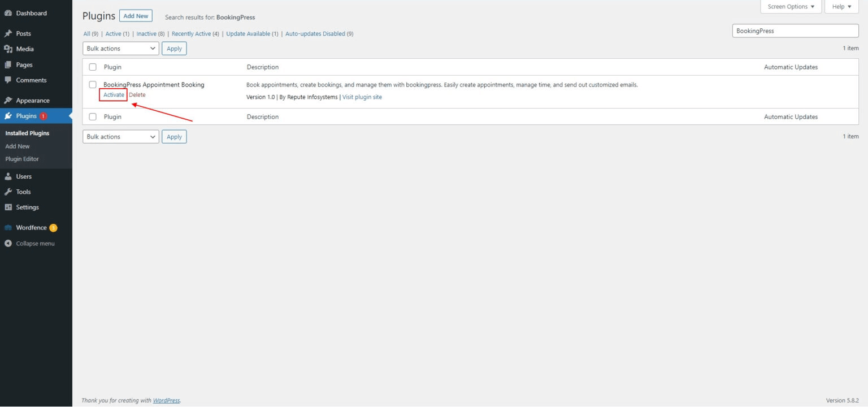The image size is (868, 407).
Task: Open WordPress link in footer
Action: [x=166, y=400]
